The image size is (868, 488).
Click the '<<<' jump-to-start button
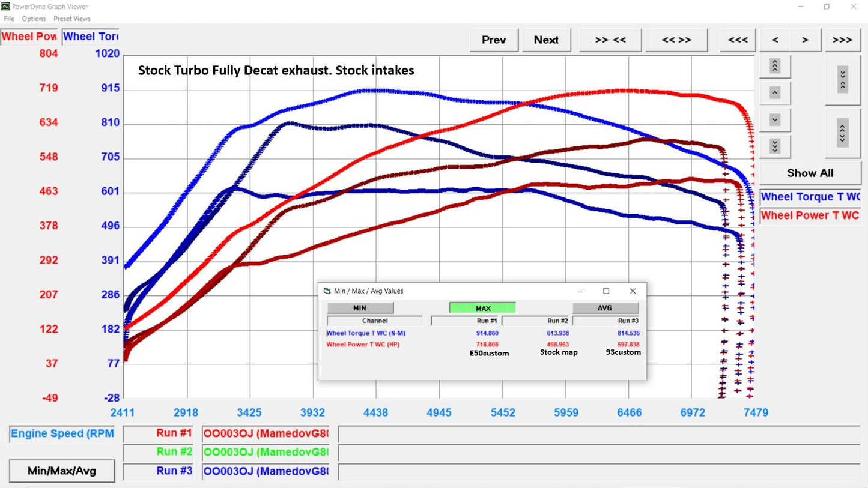(x=738, y=40)
